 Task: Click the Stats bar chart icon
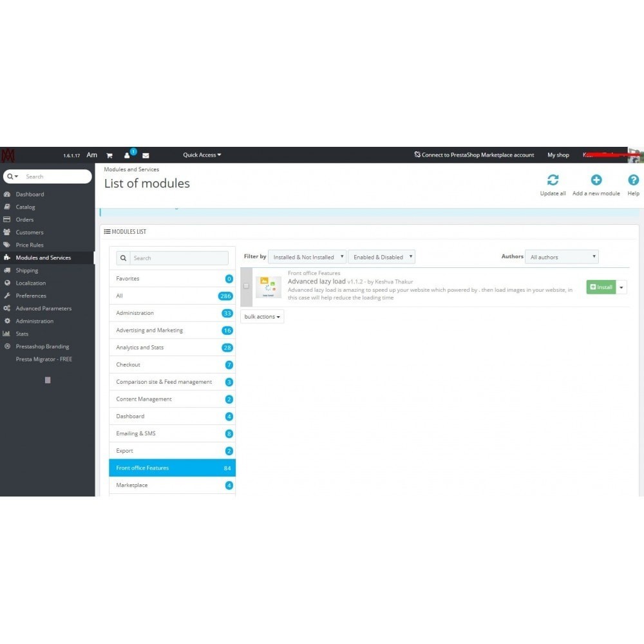tap(7, 334)
